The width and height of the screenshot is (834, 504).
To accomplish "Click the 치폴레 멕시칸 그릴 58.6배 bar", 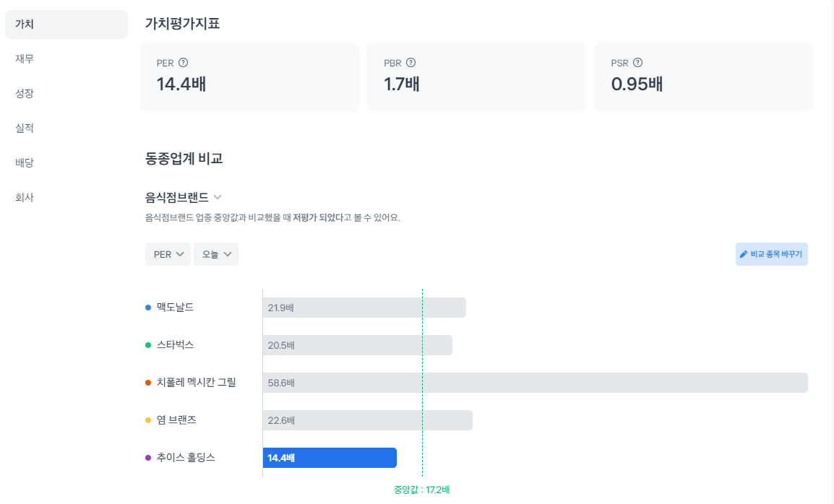I will (x=535, y=382).
